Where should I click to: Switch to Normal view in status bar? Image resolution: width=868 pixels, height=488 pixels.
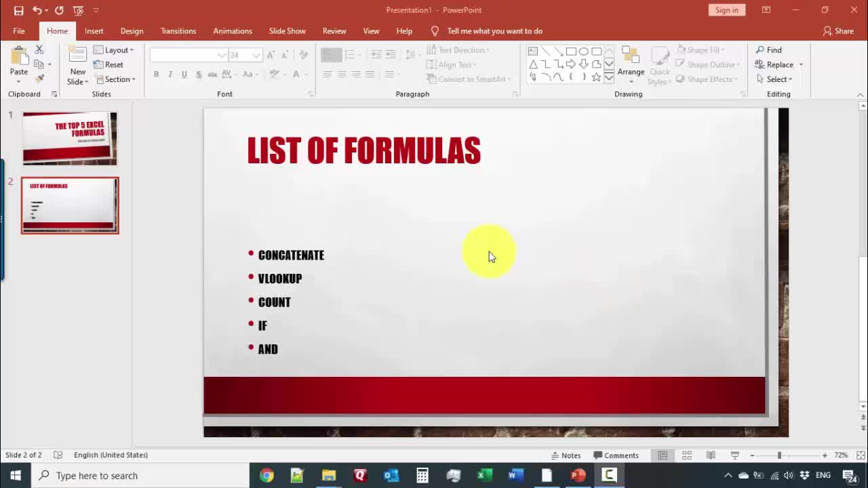663,455
